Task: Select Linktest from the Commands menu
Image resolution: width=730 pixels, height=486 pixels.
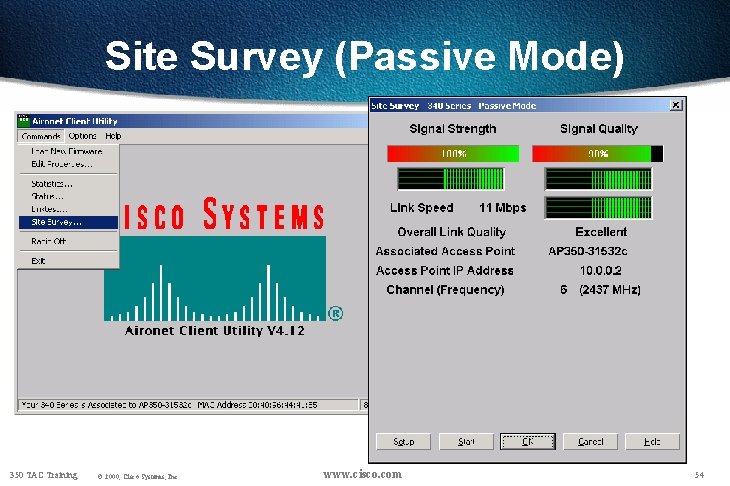Action: point(68,209)
